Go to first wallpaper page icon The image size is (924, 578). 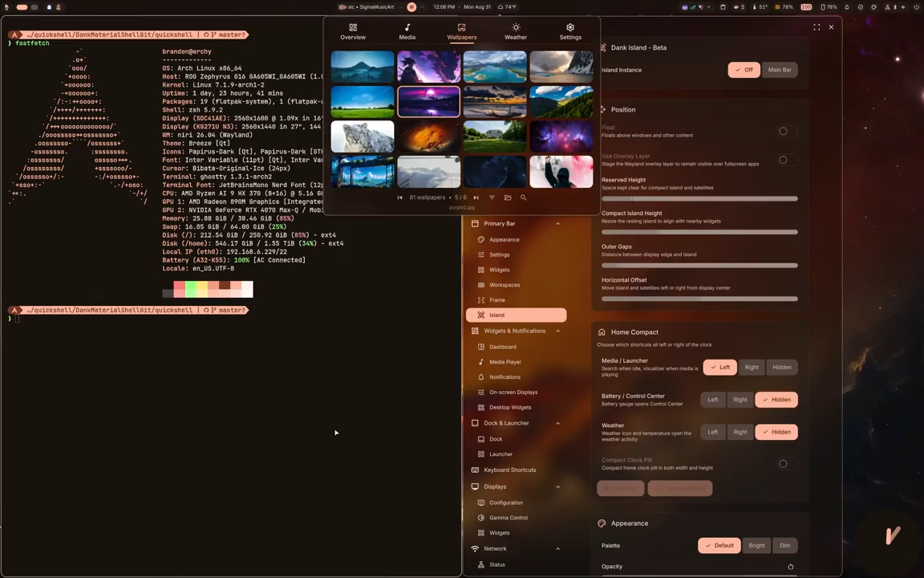click(x=399, y=197)
